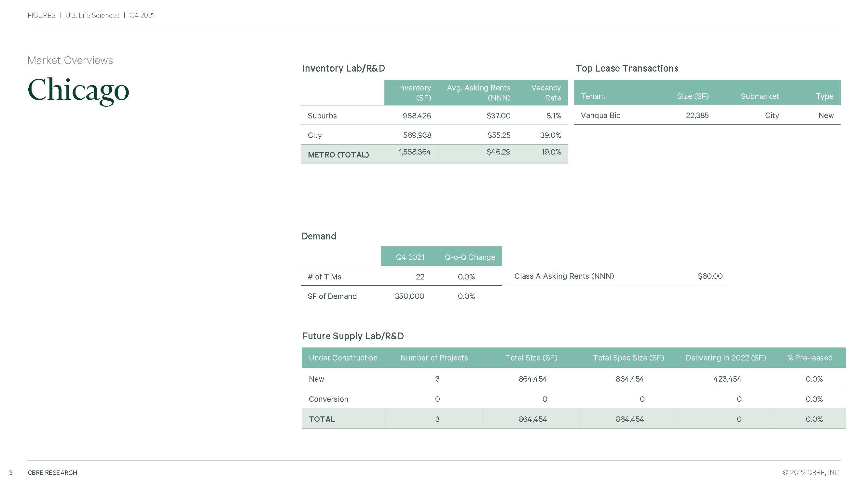This screenshot has width=868, height=488.
Task: Click the METRO (TOTAL) row label
Action: 338,155
